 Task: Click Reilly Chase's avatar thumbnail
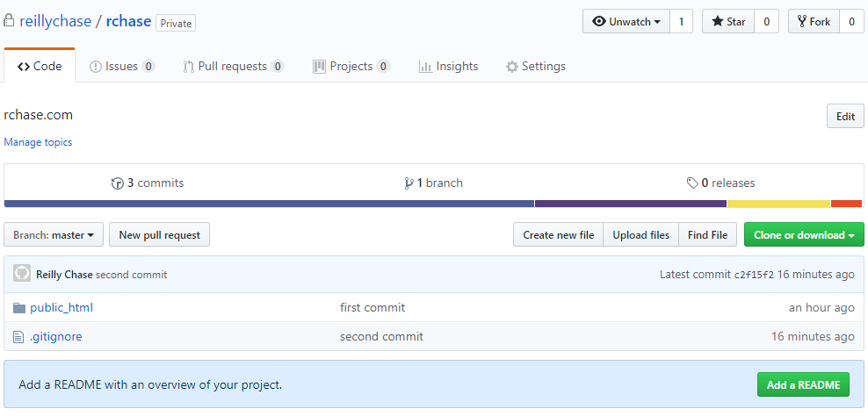coord(22,274)
